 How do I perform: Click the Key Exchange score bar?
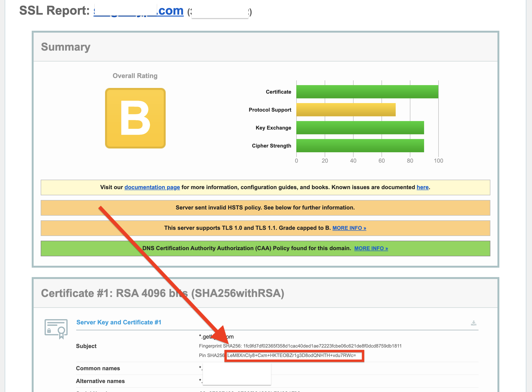[x=360, y=128]
